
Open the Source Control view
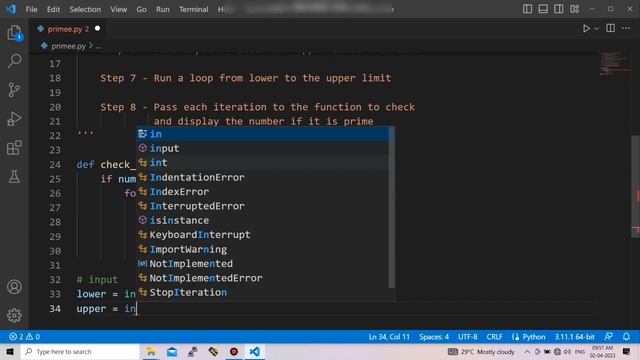click(14, 89)
